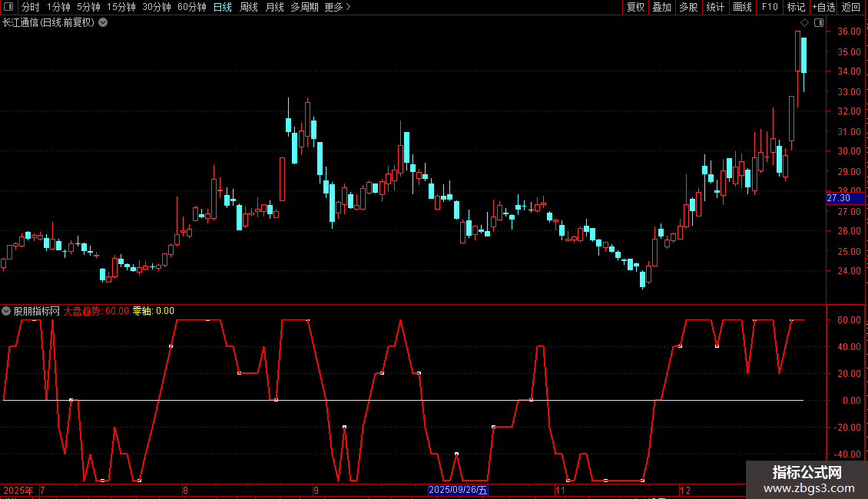This screenshot has height=499, width=868.
Task: Select the 5分钟 period
Action: [x=88, y=7]
